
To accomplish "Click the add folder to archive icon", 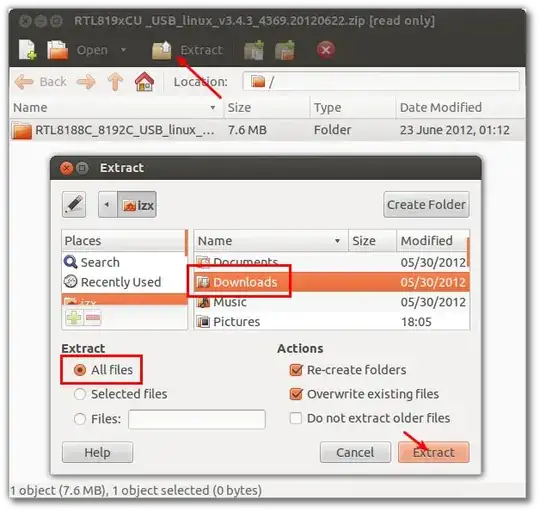I will pyautogui.click(x=285, y=50).
